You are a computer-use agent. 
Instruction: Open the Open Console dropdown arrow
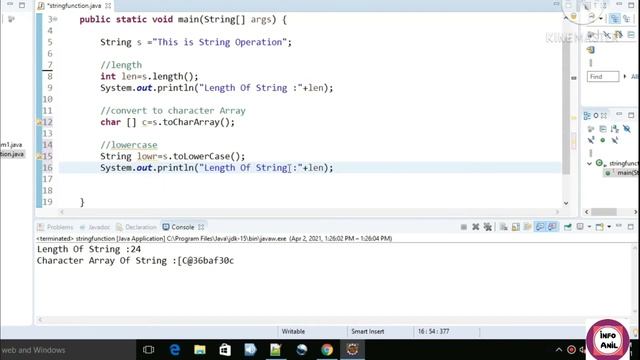pos(609,227)
